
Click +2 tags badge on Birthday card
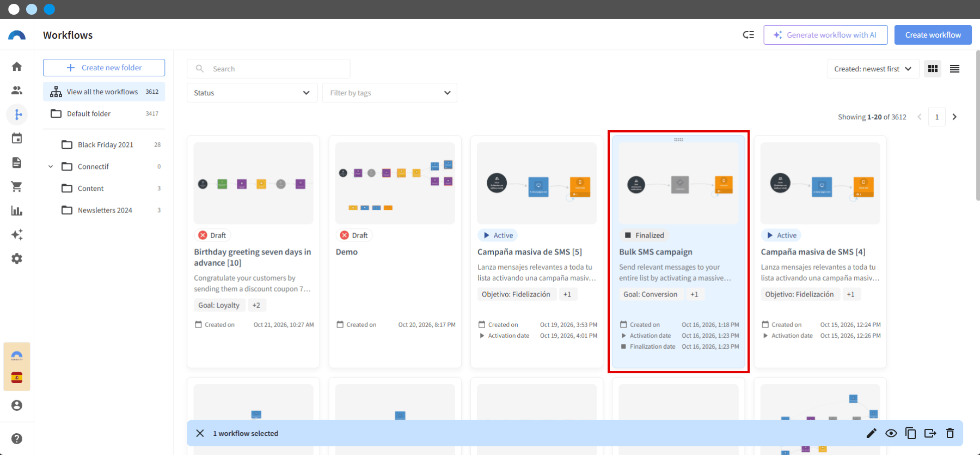tap(256, 305)
